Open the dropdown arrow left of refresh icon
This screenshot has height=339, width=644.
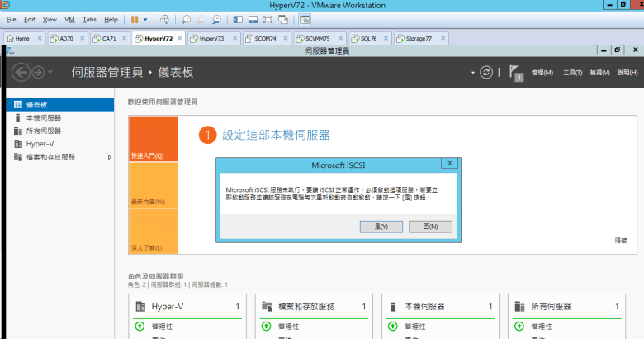click(x=473, y=72)
